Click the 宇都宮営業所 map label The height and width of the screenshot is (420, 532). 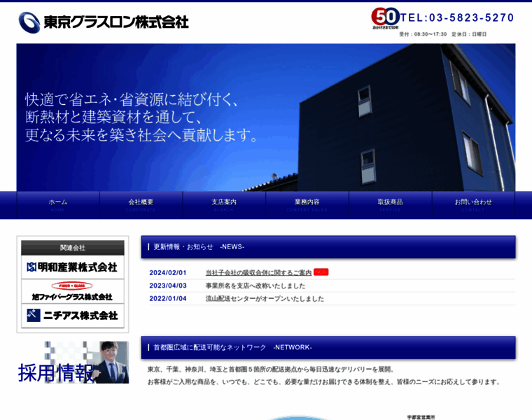tap(421, 417)
